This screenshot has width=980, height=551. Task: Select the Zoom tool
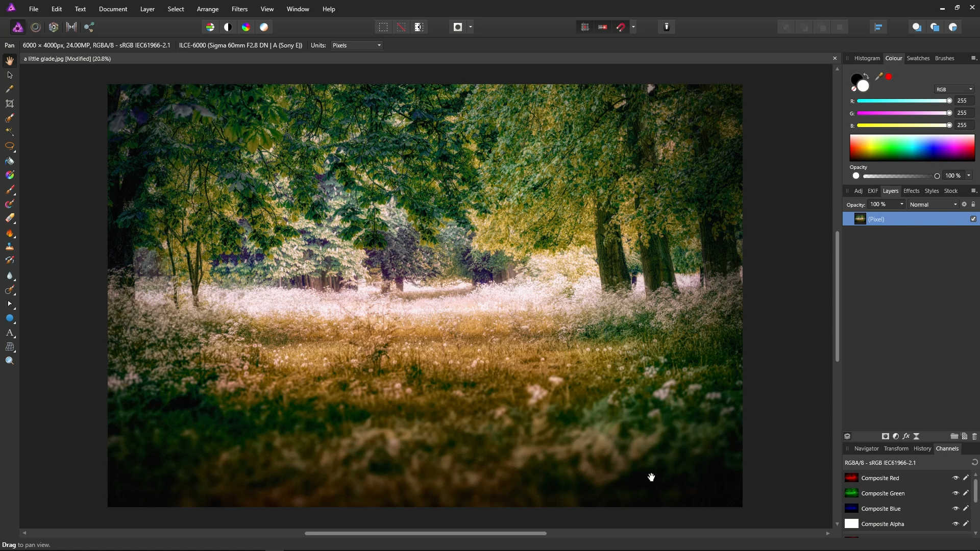[x=10, y=361]
